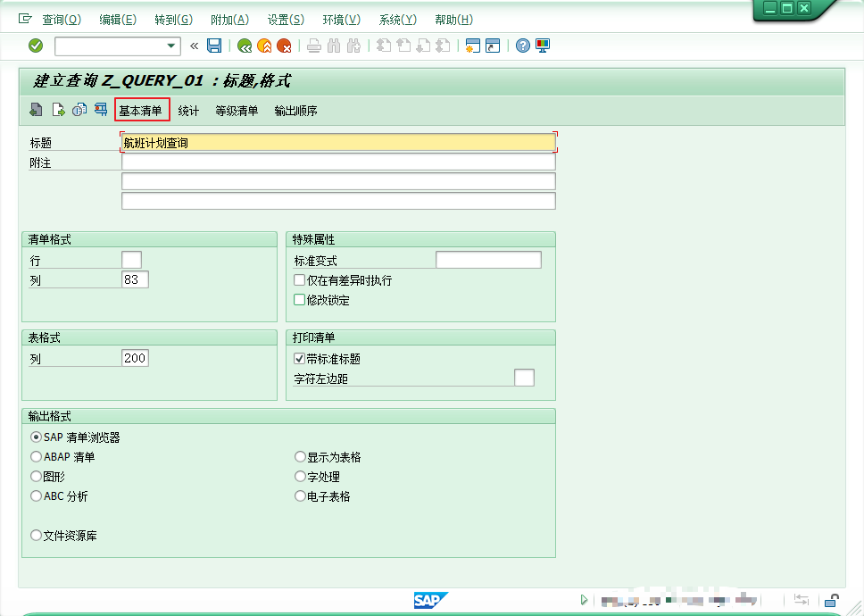Uncheck the 带标准标题 checkbox

tap(300, 359)
